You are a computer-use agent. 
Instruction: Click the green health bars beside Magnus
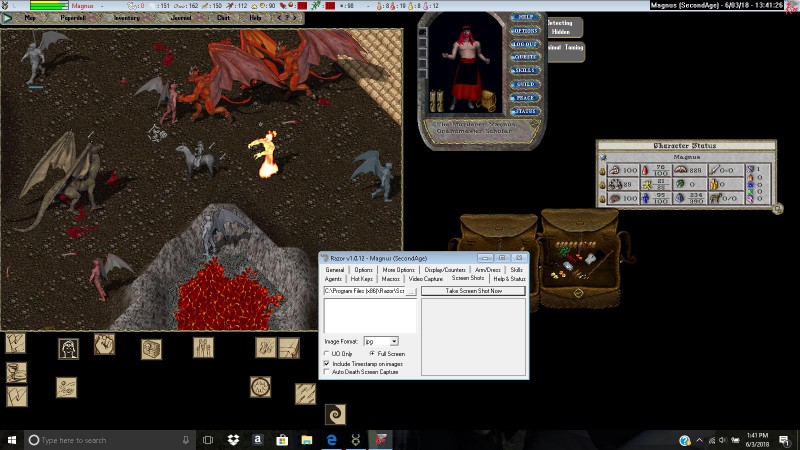[x=49, y=6]
